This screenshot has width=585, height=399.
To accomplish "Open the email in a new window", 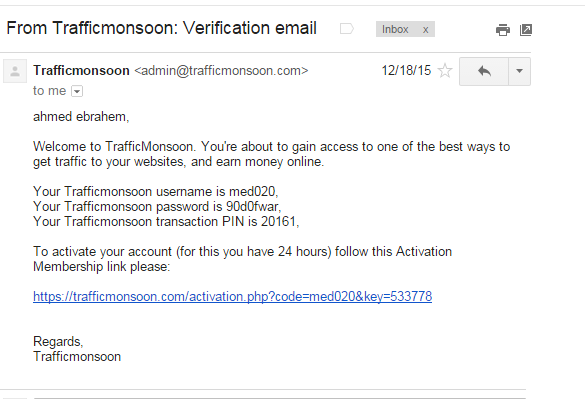I will point(526,29).
